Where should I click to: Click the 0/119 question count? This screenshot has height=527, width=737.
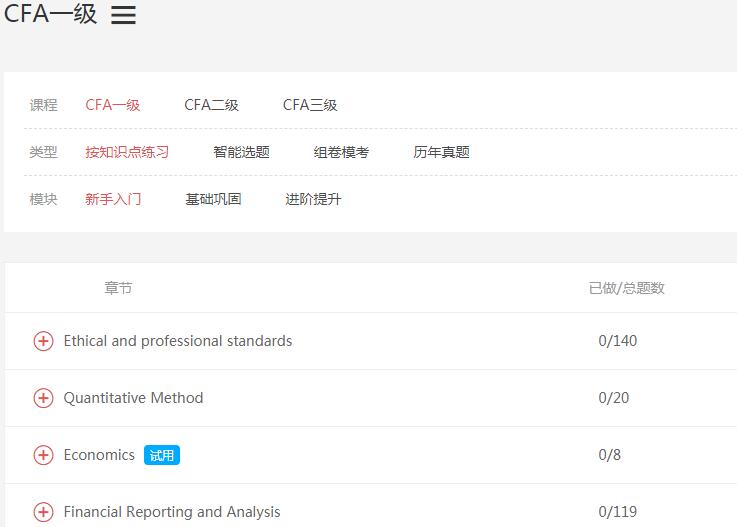click(x=618, y=512)
